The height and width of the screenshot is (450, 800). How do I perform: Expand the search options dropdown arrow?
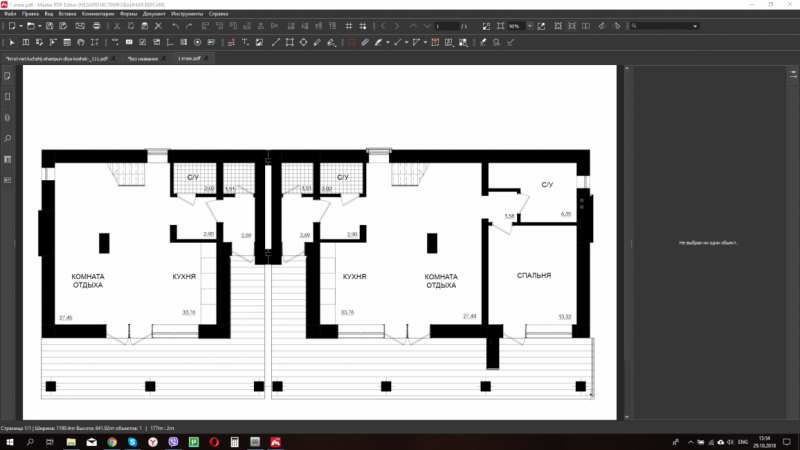[x=695, y=26]
